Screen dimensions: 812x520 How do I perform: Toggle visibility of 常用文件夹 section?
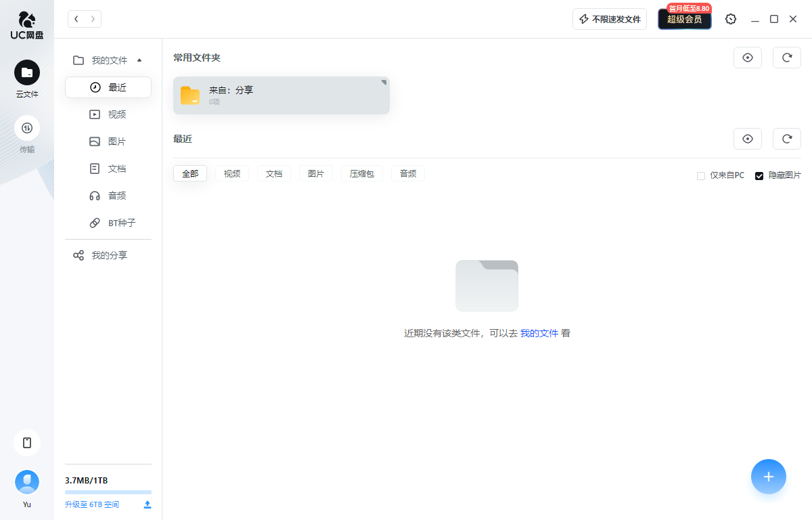coord(748,58)
